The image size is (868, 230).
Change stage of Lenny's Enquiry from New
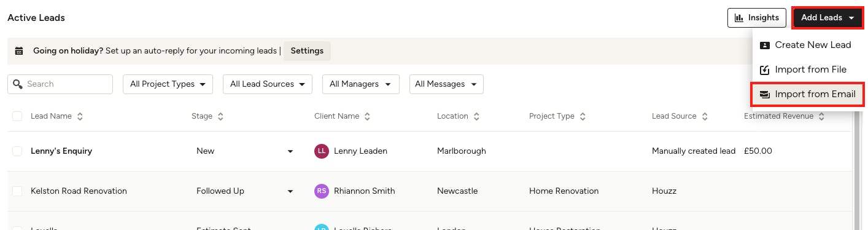245,151
